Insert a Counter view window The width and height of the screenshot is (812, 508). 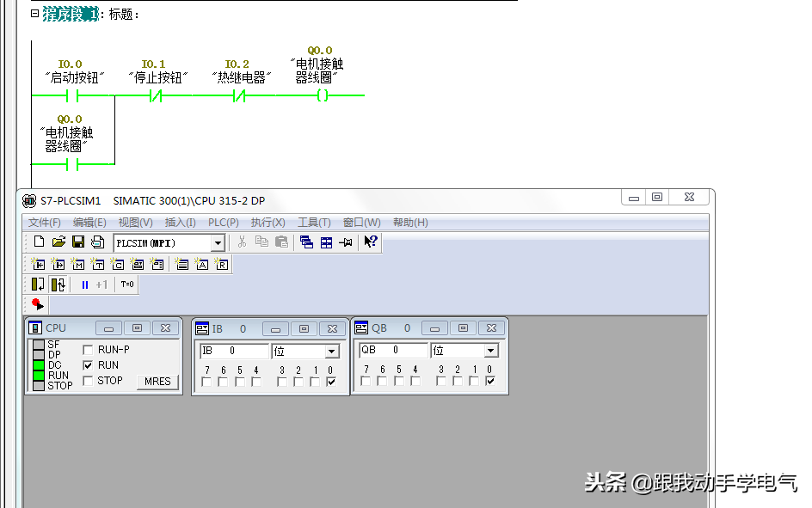click(x=118, y=265)
